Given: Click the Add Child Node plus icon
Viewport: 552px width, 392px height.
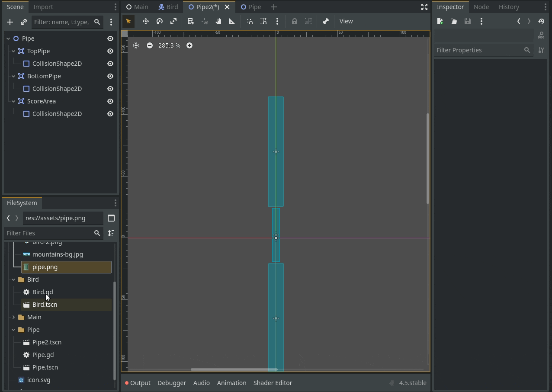Looking at the screenshot, I should tap(10, 22).
